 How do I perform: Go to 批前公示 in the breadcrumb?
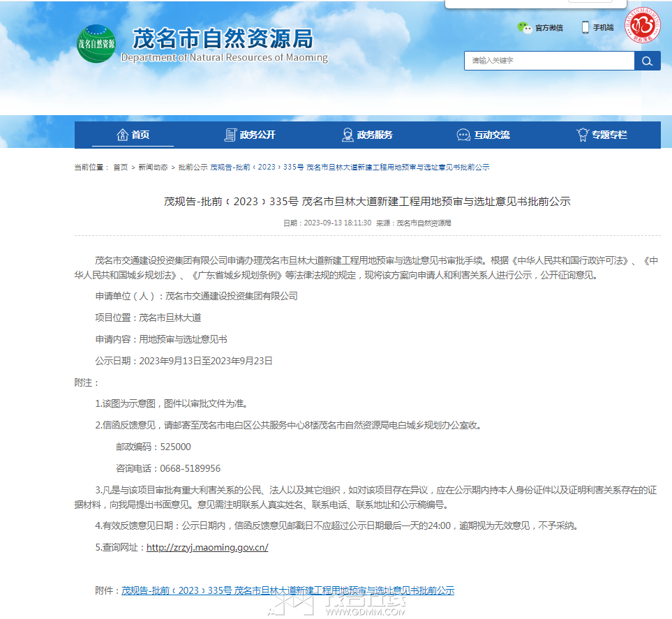coord(193,167)
